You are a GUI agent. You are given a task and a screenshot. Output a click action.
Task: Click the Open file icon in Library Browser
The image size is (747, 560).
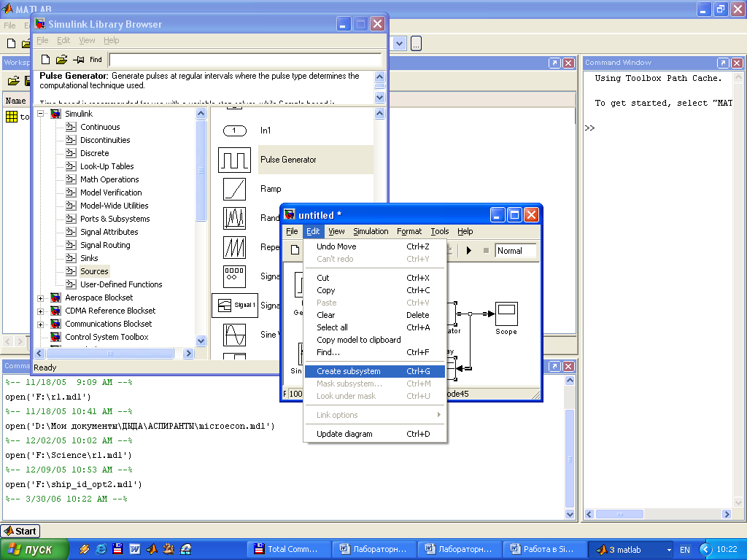(x=61, y=60)
